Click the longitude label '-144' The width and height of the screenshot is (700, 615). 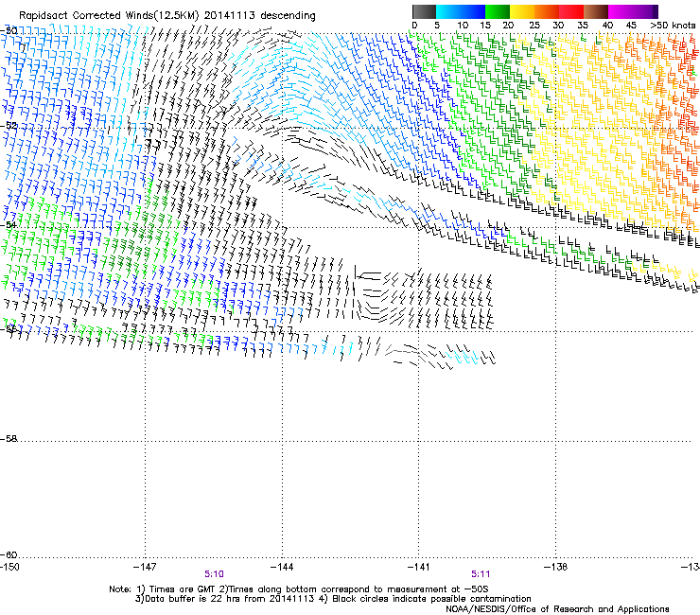click(282, 567)
